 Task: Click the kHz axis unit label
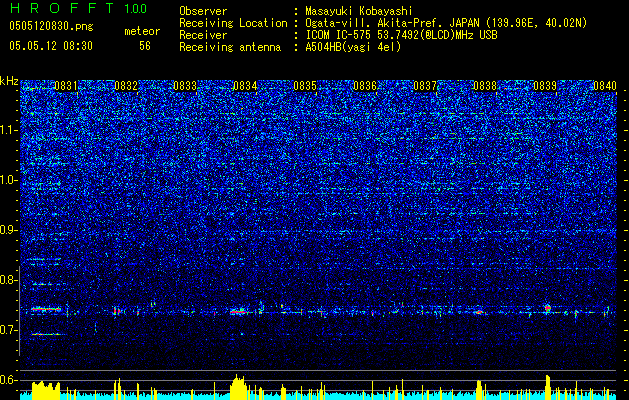(9, 81)
